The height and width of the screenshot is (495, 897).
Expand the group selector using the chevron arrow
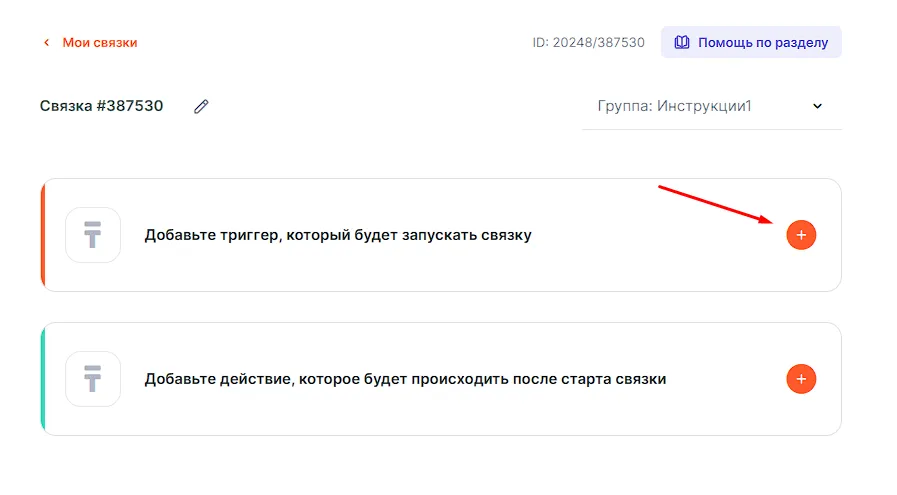[x=817, y=106]
